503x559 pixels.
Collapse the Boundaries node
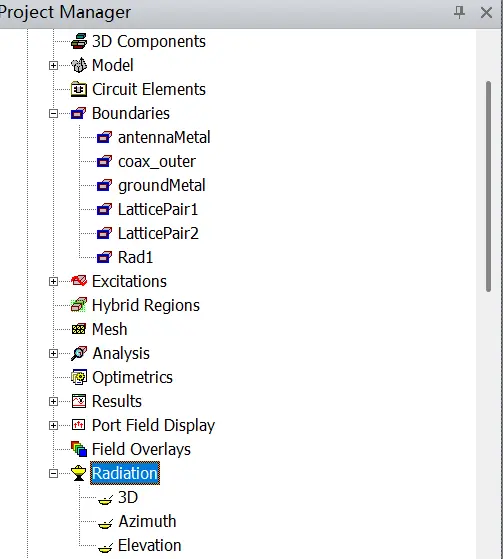click(x=53, y=114)
